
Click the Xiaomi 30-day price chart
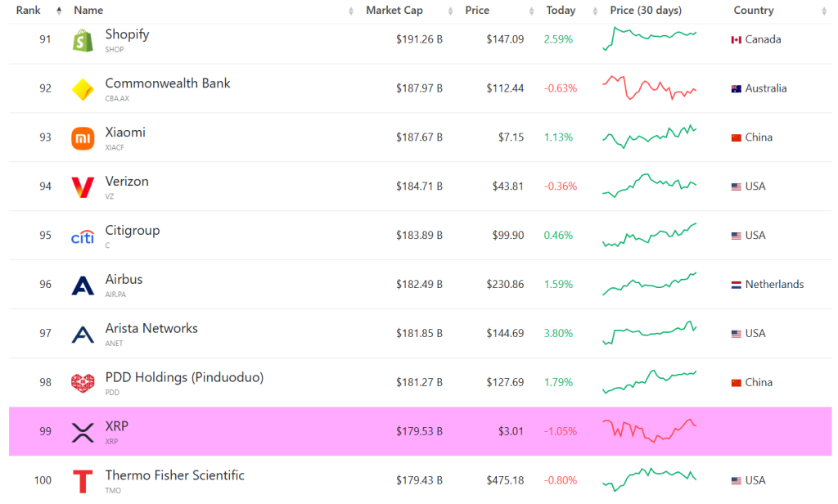click(x=650, y=137)
